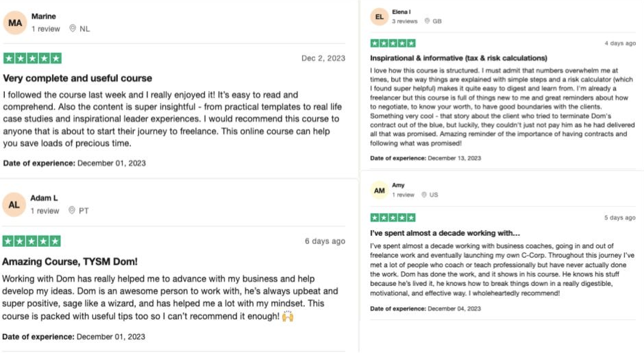The height and width of the screenshot is (353, 644).
Task: Click Amy's AM avatar circle
Action: (x=379, y=190)
